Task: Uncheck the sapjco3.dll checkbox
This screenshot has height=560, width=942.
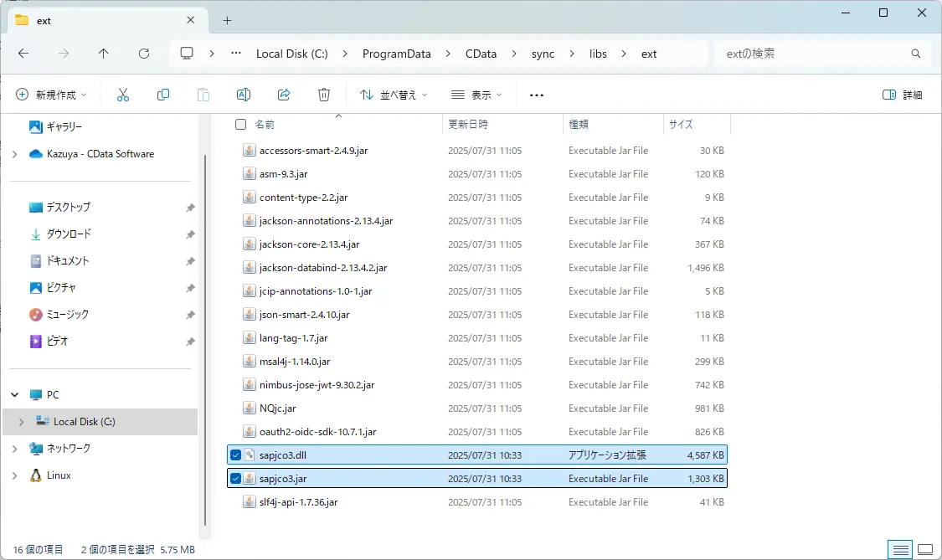Action: point(236,455)
